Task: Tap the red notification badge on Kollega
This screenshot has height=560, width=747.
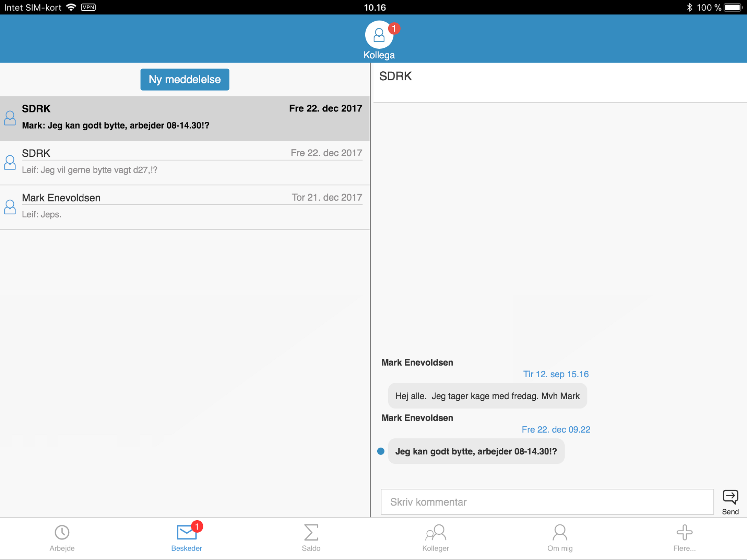Action: (394, 28)
